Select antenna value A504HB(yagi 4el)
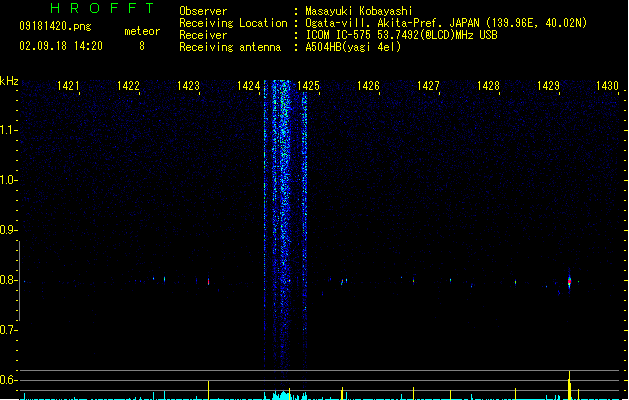The image size is (629, 400). pos(353,47)
